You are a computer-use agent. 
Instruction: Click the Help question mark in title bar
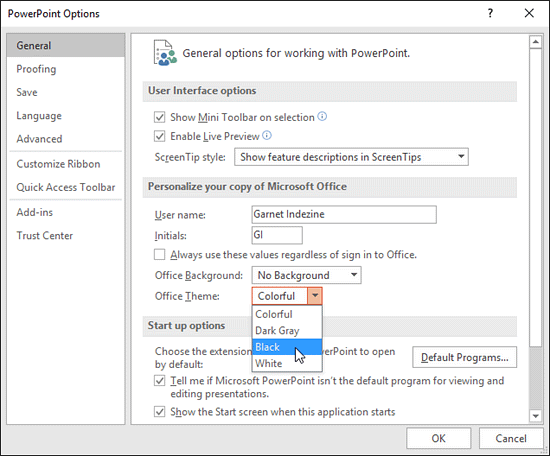point(490,13)
